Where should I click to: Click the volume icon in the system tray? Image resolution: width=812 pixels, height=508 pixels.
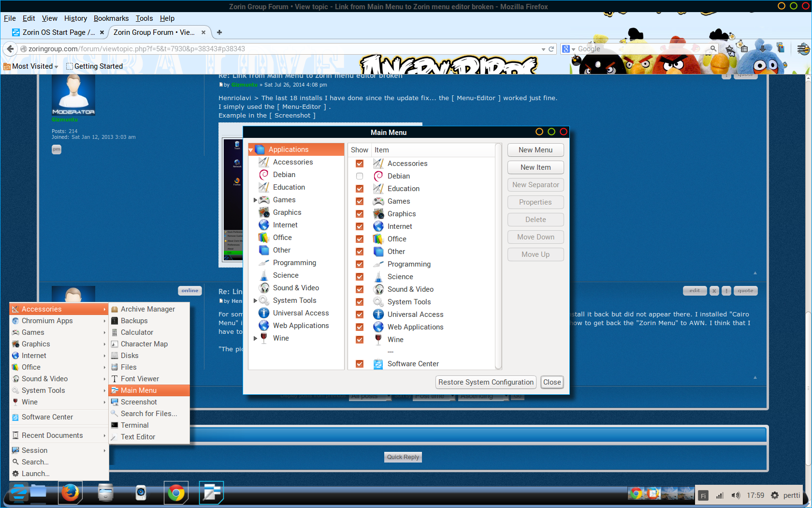click(x=736, y=495)
